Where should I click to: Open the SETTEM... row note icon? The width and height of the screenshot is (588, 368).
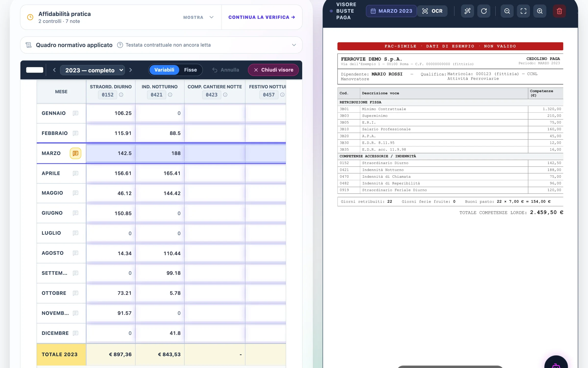[75, 273]
